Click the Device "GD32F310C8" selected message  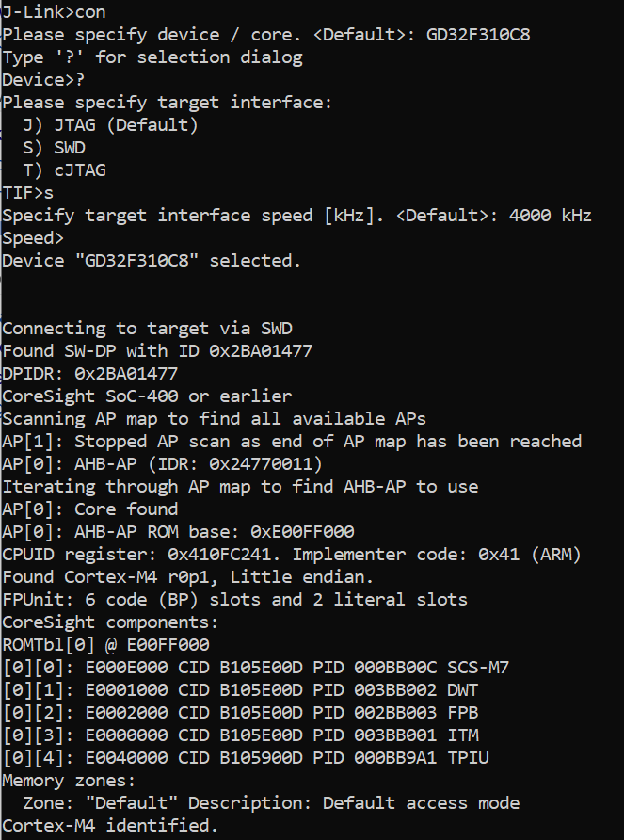pyautogui.click(x=152, y=261)
